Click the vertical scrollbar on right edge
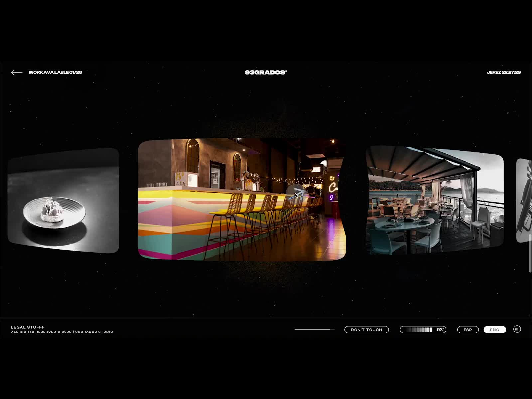 (x=530, y=253)
